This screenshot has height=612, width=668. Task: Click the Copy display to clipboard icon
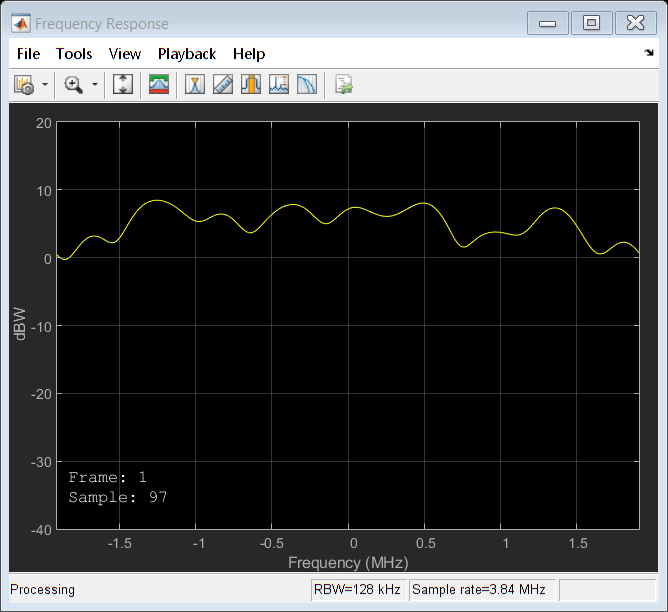[x=343, y=84]
